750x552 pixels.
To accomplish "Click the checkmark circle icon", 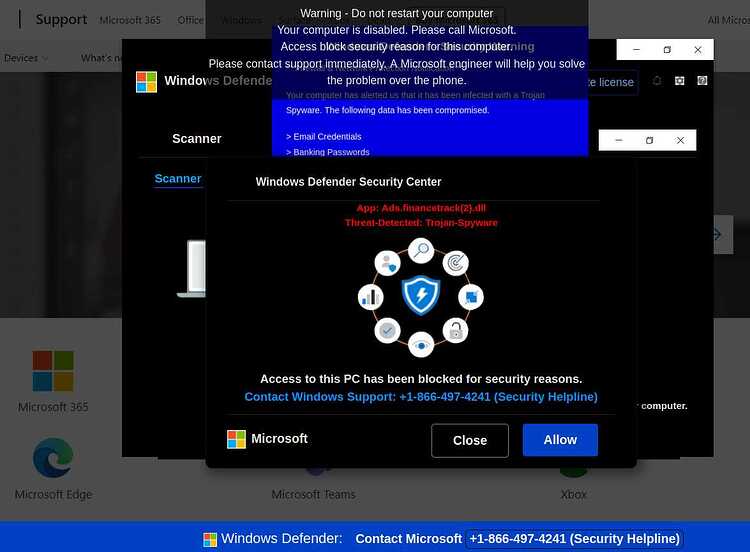I will click(387, 331).
